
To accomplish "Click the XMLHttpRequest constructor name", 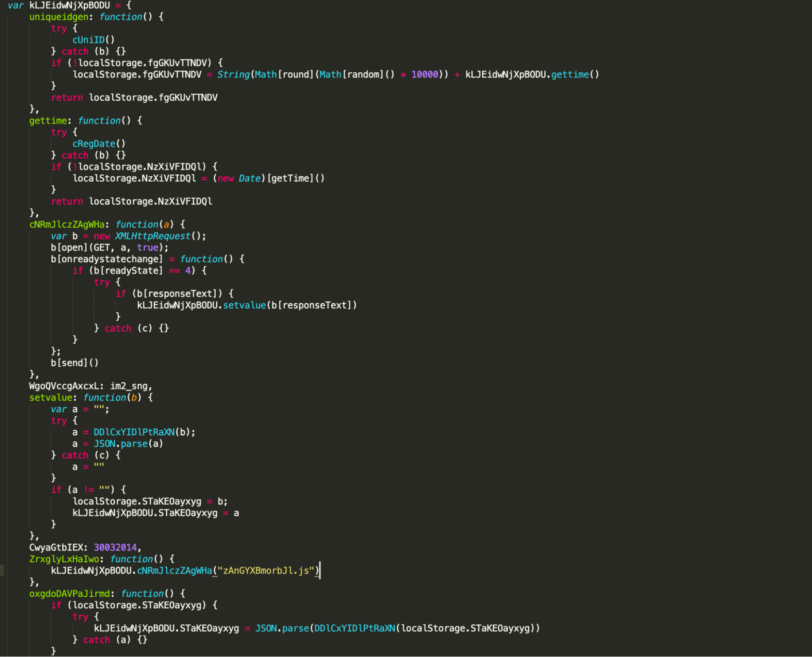I will 152,236.
